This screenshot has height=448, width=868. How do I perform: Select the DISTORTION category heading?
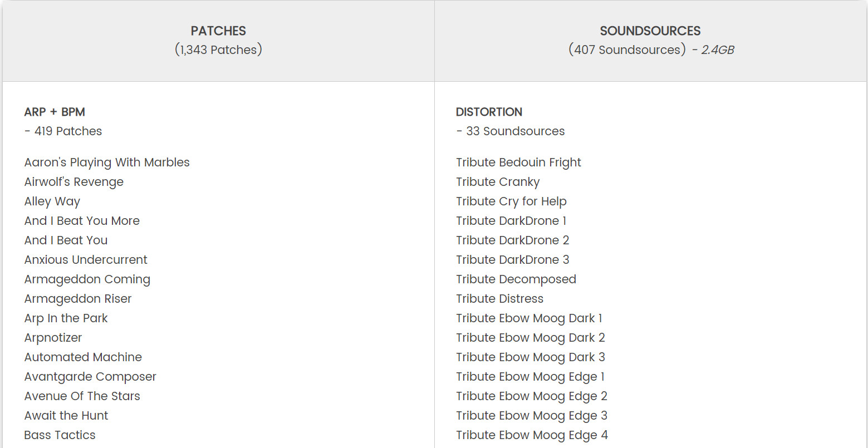pos(489,112)
